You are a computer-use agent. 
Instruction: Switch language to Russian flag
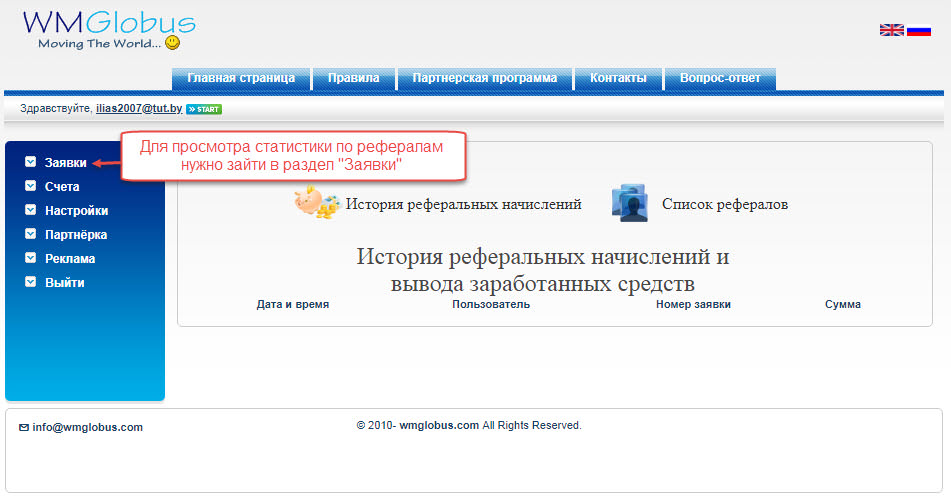click(x=919, y=30)
